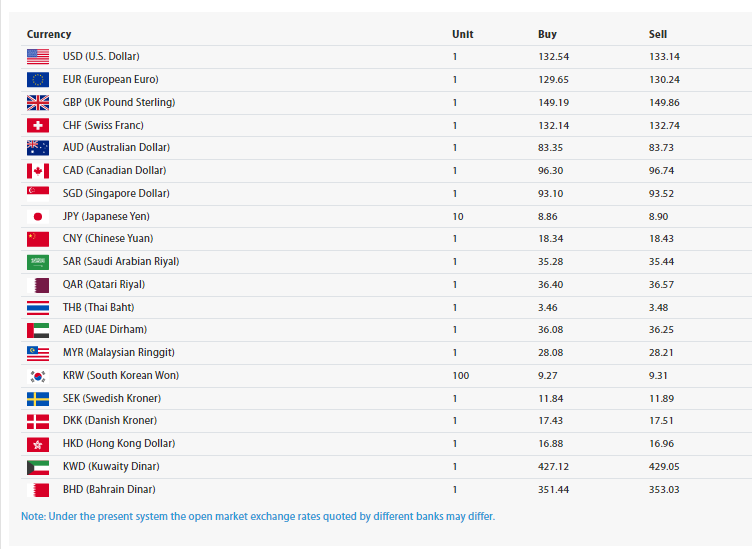The width and height of the screenshot is (752, 549).
Task: Click the U.S. Dollar flag icon
Action: coord(38,57)
